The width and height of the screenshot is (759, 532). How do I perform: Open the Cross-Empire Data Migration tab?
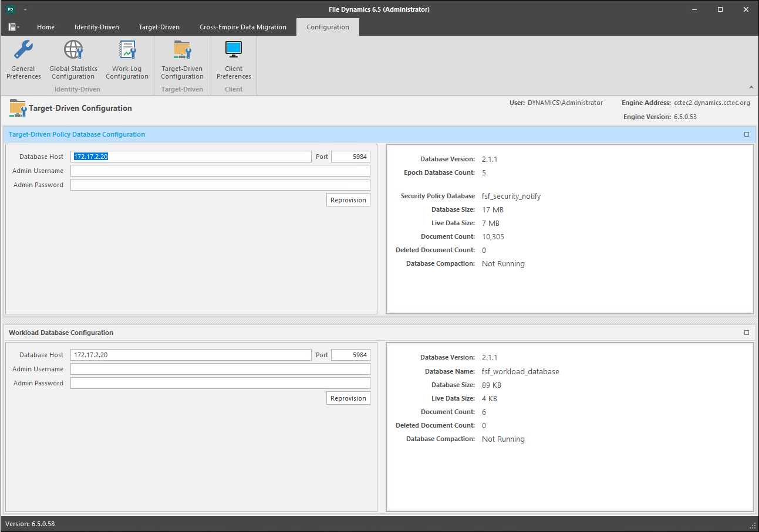[243, 27]
